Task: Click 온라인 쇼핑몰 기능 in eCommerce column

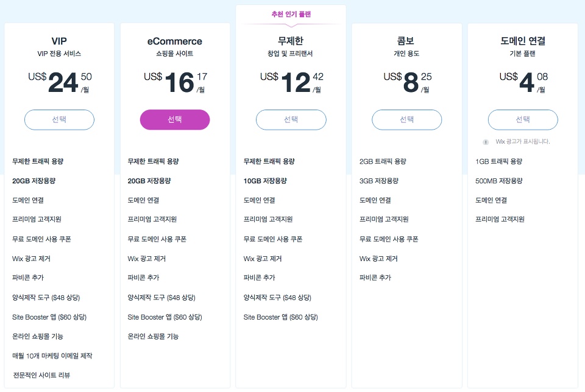Action: pyautogui.click(x=153, y=337)
